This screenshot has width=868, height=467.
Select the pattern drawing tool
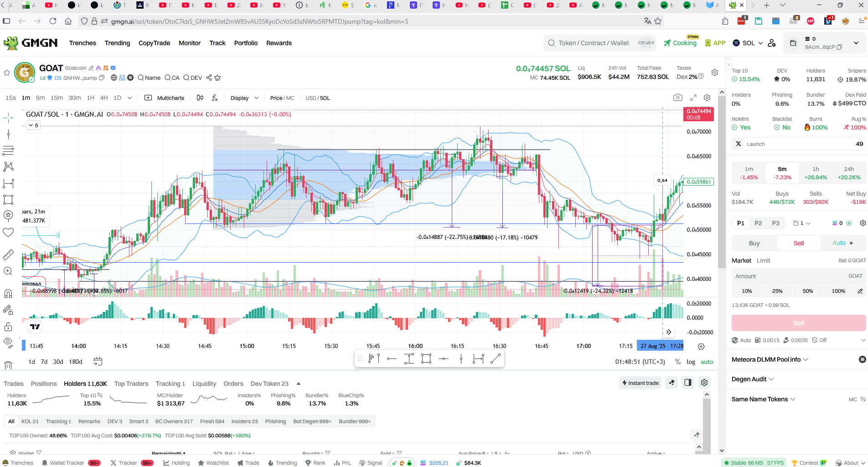pos(8,167)
